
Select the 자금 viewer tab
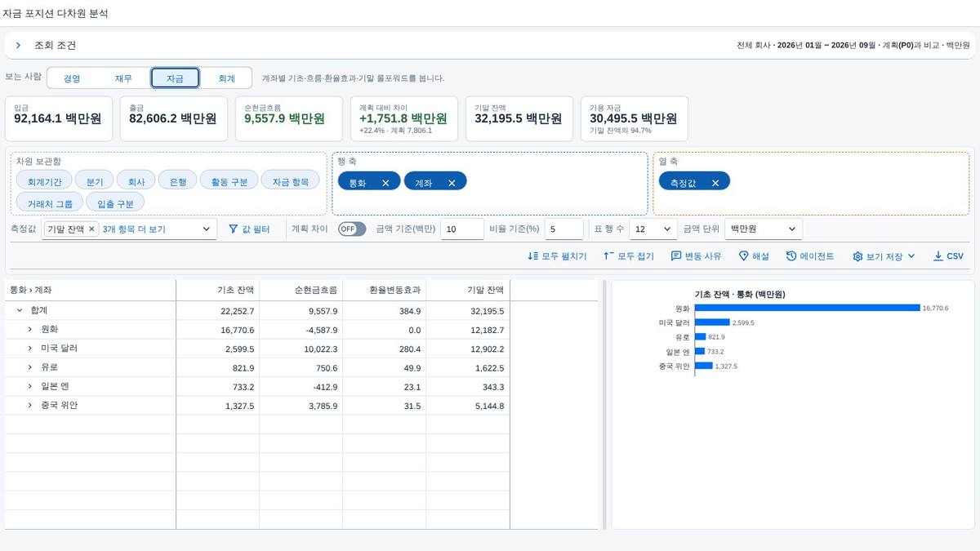pyautogui.click(x=175, y=78)
